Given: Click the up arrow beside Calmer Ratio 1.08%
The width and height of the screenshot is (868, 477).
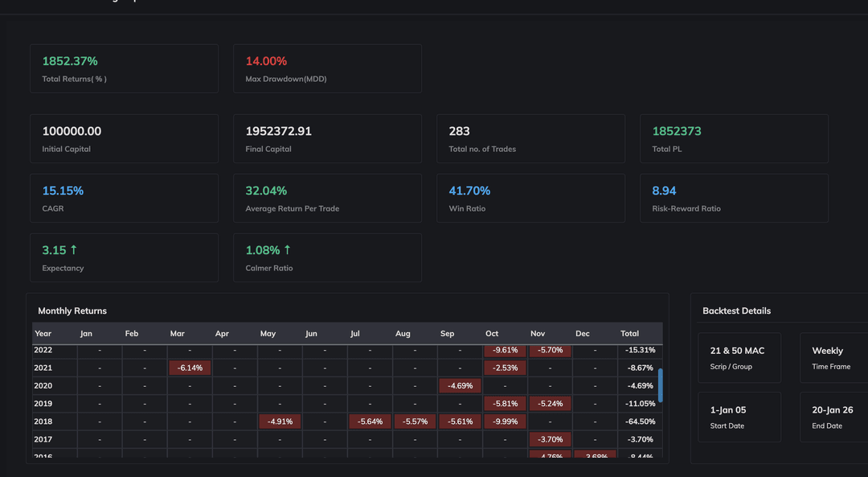Looking at the screenshot, I should click(287, 250).
